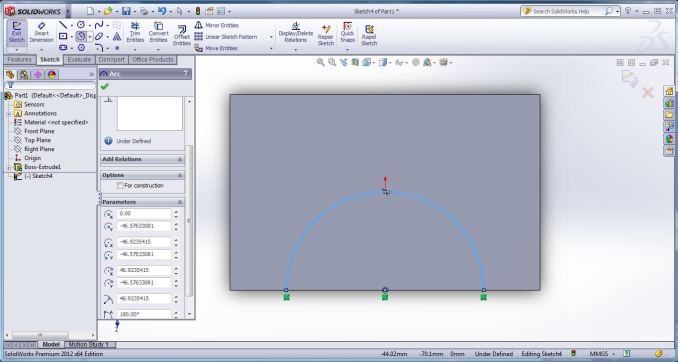Click Linear Sketch Pattern

226,37
